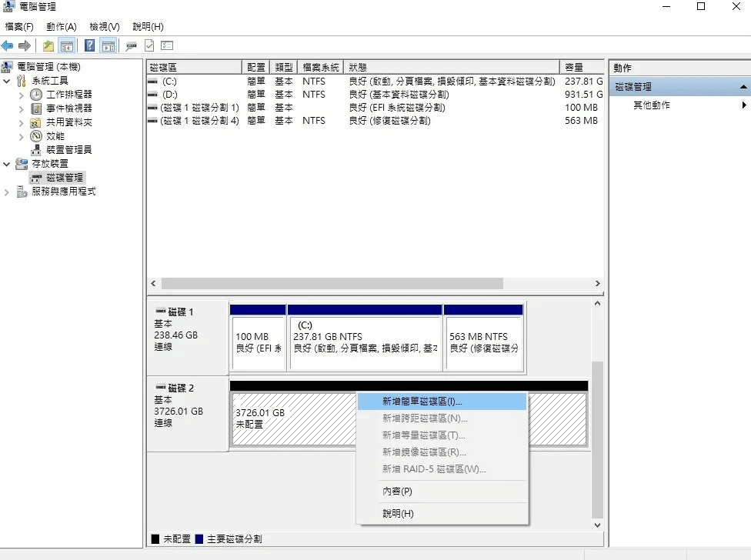Click the 存放裝置 storage icon

click(x=22, y=164)
